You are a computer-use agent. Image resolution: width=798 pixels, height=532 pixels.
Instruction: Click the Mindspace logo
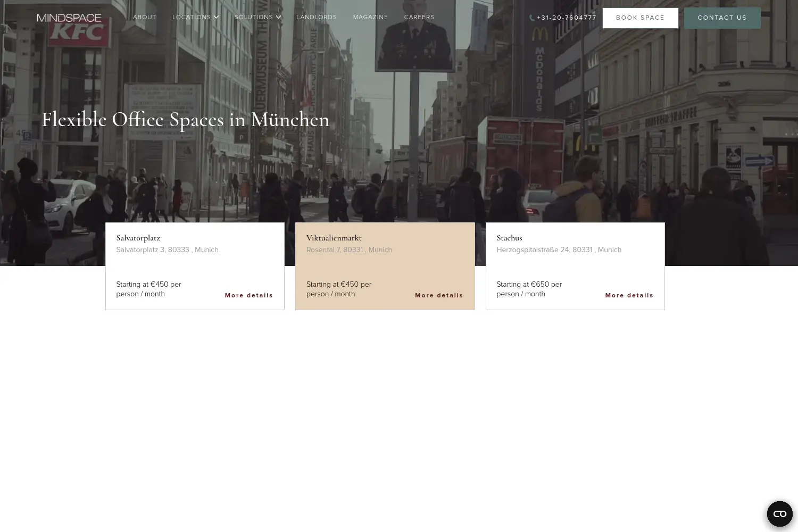point(69,18)
